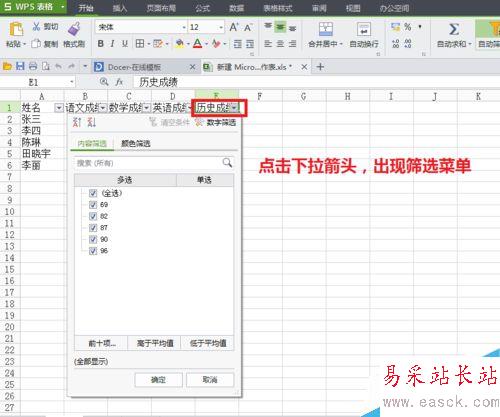Uncheck the 87 filter value
The height and width of the screenshot is (417, 500).
click(x=93, y=228)
